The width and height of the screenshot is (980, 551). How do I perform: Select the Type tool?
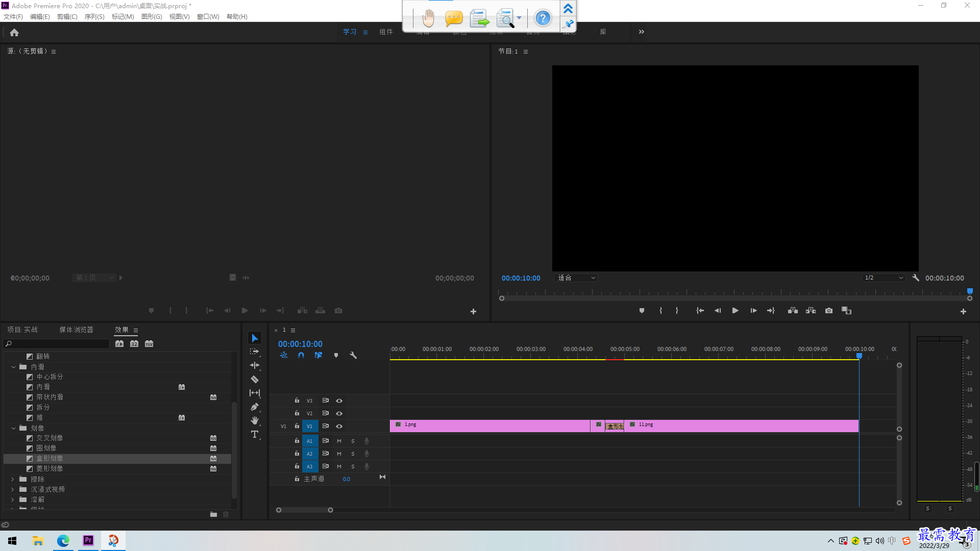point(255,434)
